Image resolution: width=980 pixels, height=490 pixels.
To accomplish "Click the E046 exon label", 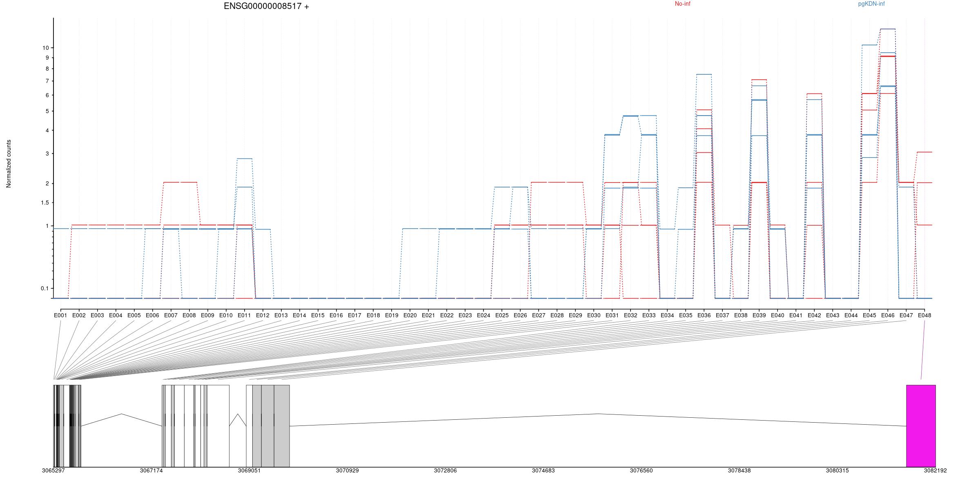I will pos(888,315).
